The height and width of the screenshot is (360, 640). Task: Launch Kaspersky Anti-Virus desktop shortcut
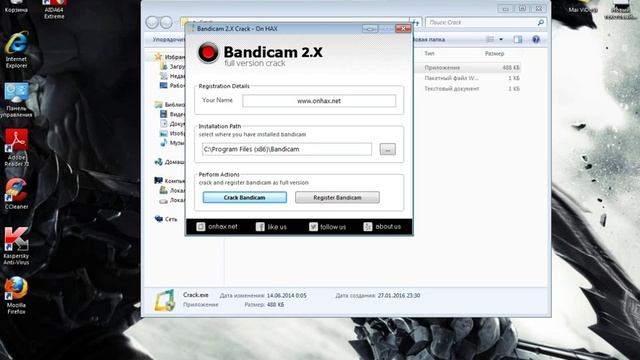coord(16,246)
